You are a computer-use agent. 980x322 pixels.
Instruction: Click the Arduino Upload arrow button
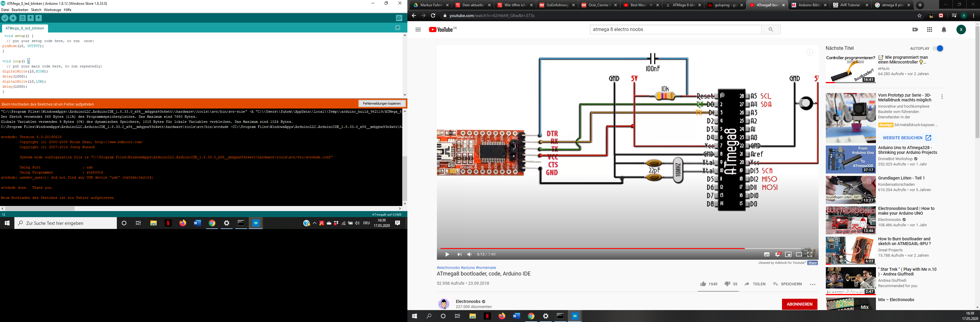13,18
